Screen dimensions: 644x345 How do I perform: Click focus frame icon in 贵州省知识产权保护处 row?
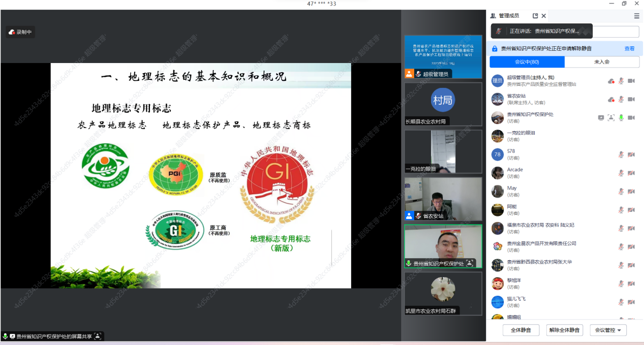coord(611,117)
